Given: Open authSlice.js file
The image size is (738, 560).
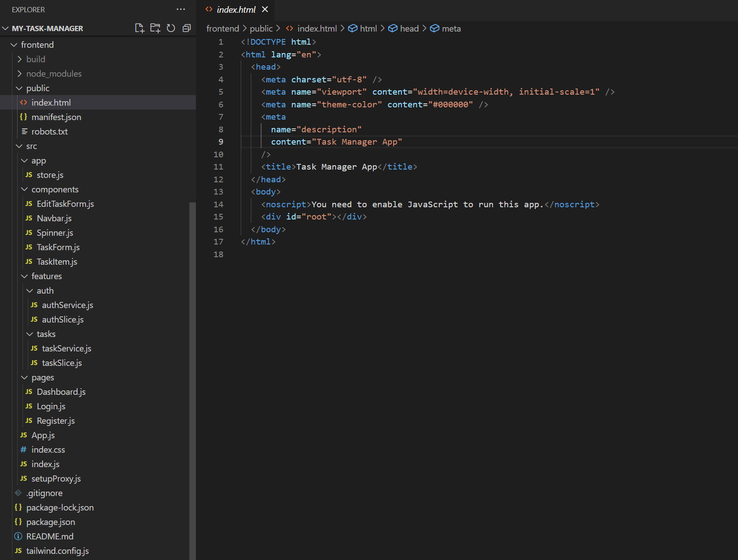Looking at the screenshot, I should pyautogui.click(x=98, y=319).
